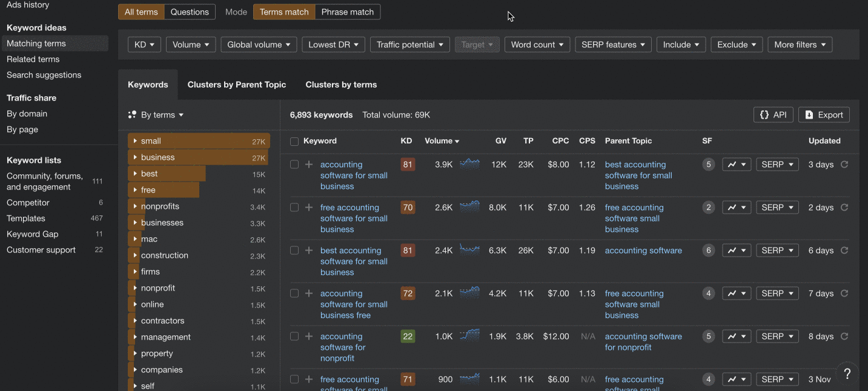Click the API button
The image size is (868, 391).
tap(774, 115)
